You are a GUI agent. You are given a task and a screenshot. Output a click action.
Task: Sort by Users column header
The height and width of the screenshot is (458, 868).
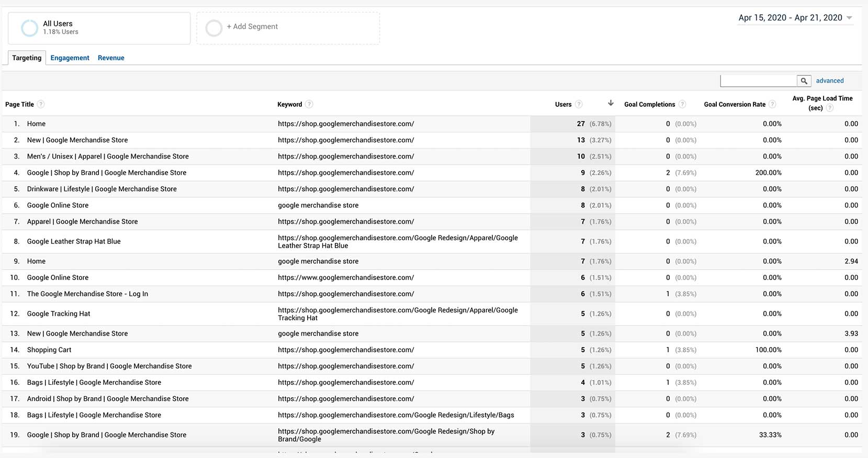tap(563, 104)
